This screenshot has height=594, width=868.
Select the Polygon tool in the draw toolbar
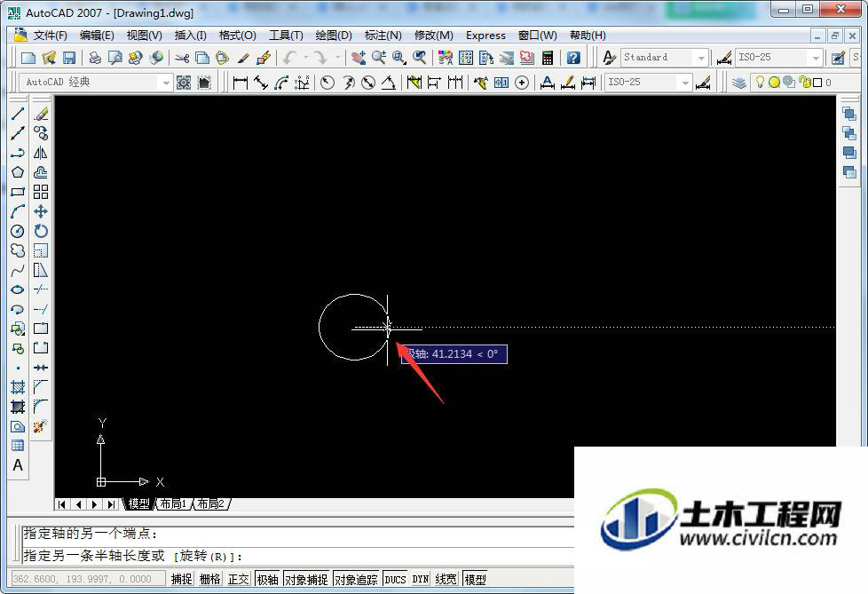pyautogui.click(x=18, y=172)
